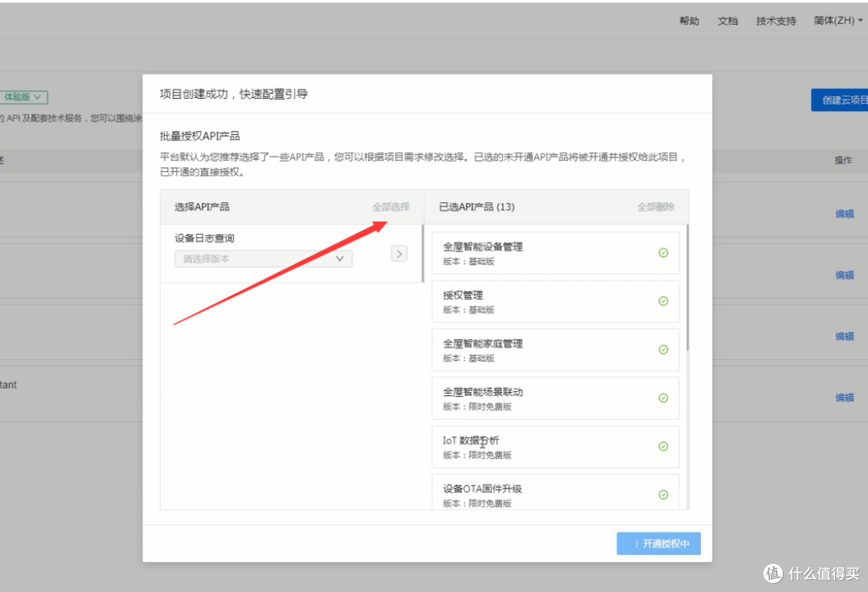Toggle the check icon for 全屋智能家庭管理

[663, 349]
